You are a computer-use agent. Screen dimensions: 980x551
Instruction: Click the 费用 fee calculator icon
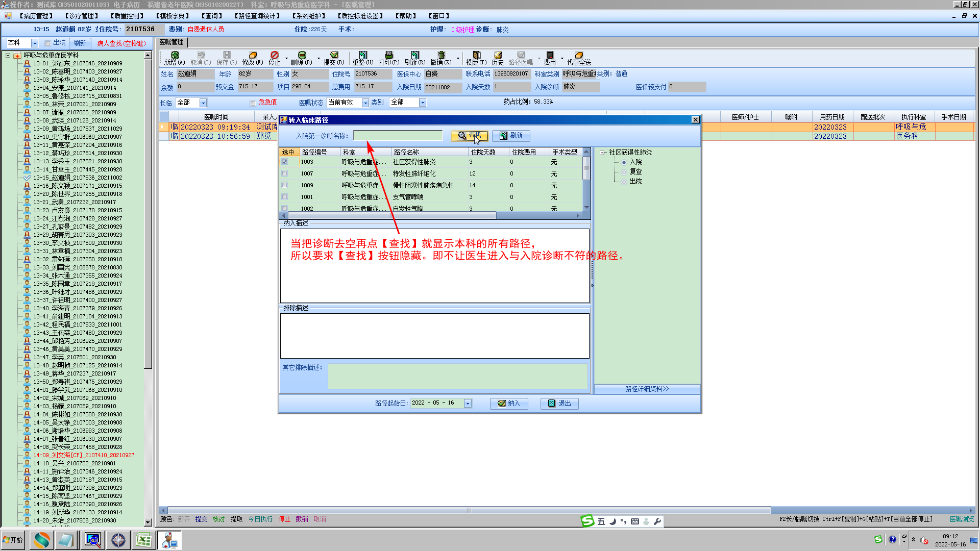550,55
